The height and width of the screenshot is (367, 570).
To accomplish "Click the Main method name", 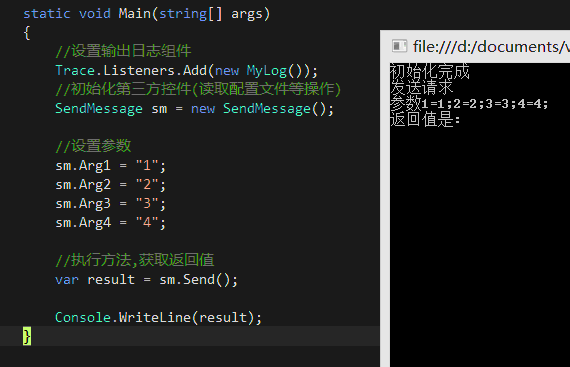I will coord(135,13).
